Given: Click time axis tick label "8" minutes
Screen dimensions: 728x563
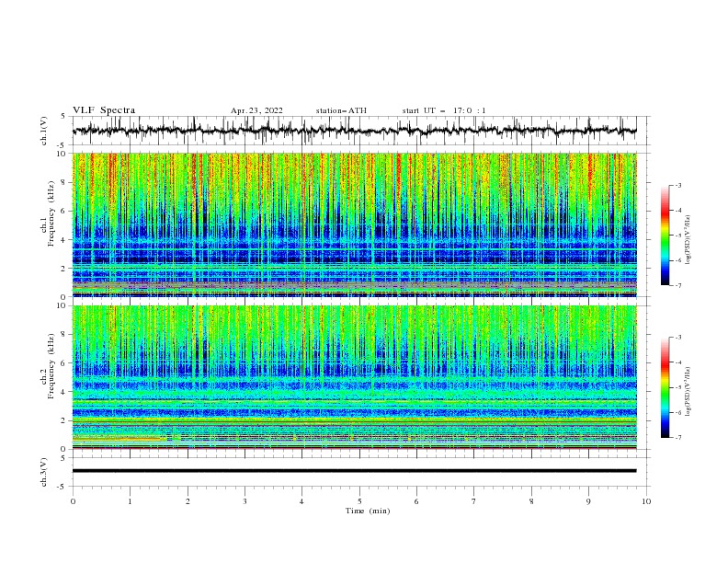Looking at the screenshot, I should [x=531, y=501].
